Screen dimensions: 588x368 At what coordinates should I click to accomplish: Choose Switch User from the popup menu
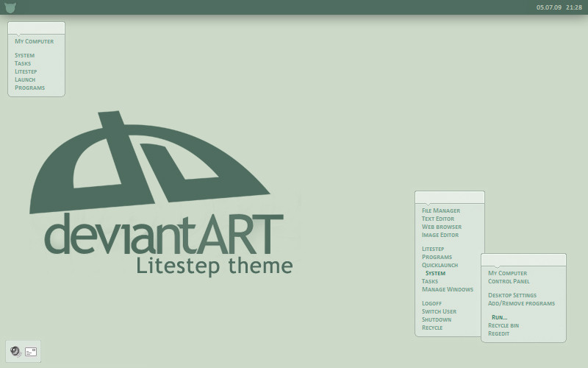point(439,311)
